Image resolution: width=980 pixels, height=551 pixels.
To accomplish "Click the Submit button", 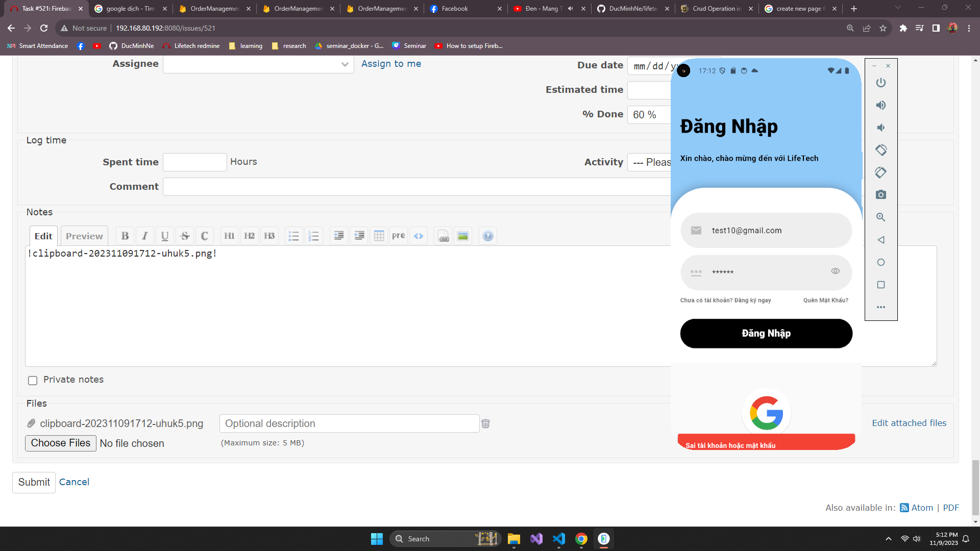I will (x=34, y=482).
